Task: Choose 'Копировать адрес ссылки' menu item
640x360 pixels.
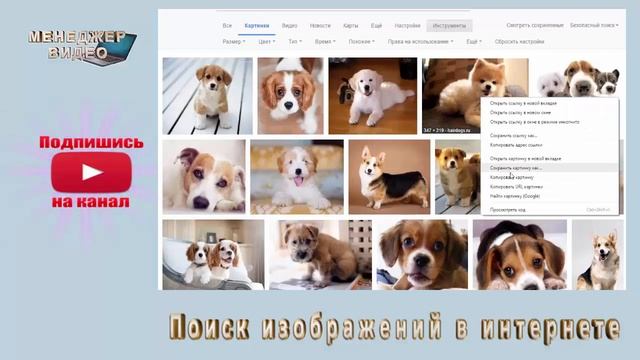Action: tap(549, 145)
